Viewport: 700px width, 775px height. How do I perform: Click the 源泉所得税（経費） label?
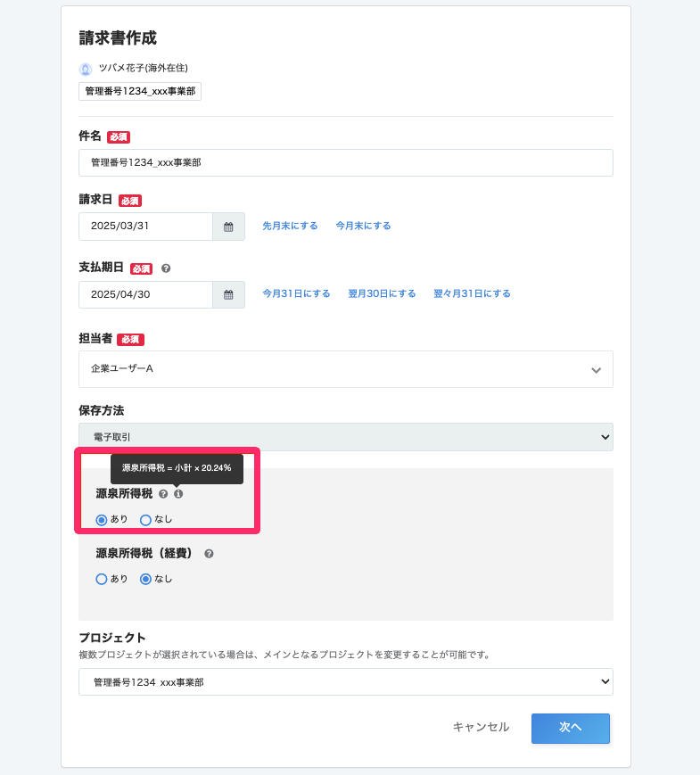click(144, 554)
